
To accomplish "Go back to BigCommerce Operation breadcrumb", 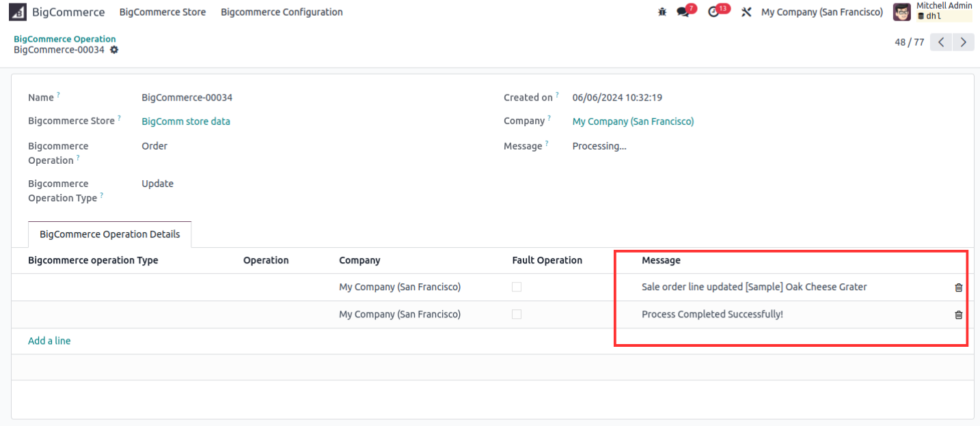I will point(65,39).
